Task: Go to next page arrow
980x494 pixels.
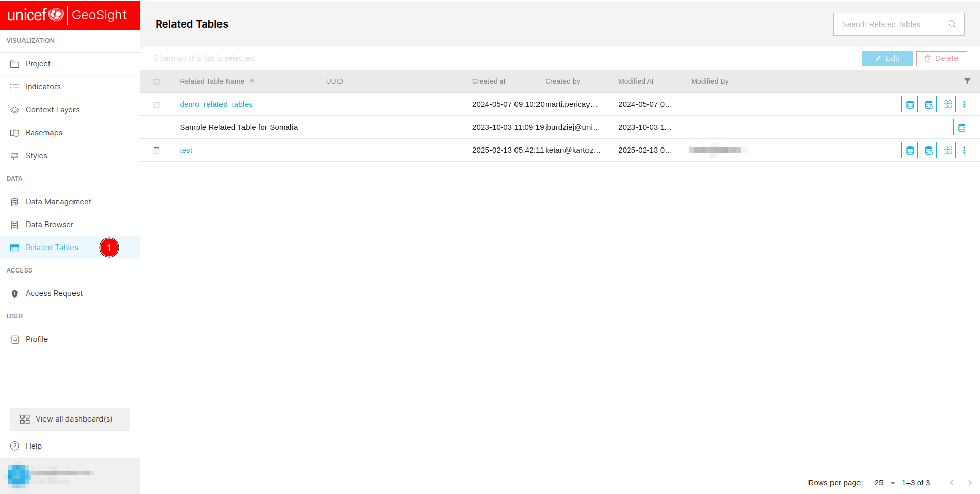Action: [x=970, y=483]
